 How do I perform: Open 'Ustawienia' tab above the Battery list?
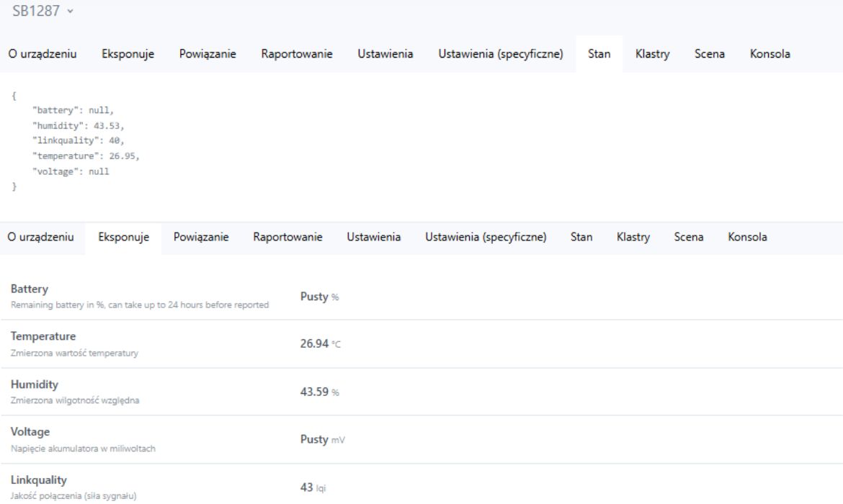pos(374,237)
